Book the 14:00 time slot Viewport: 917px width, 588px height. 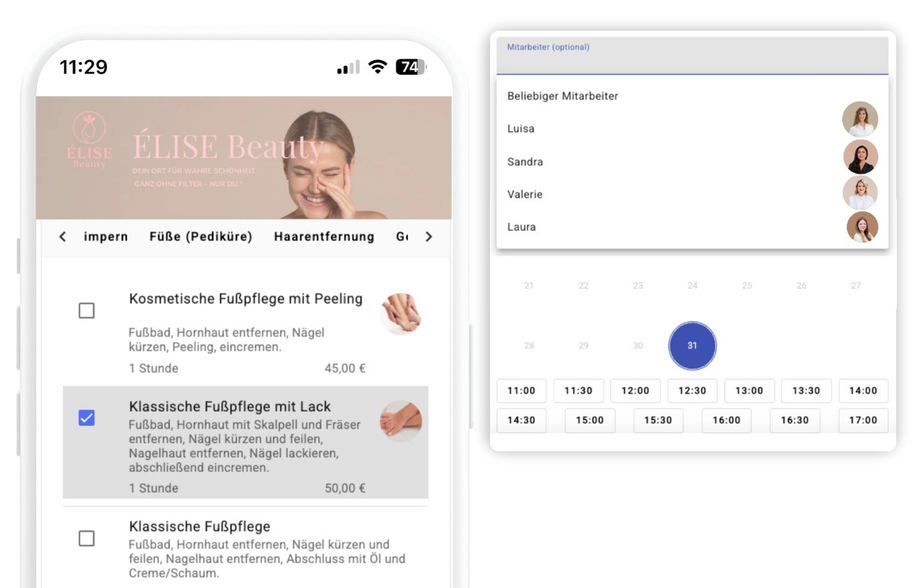coord(864,391)
